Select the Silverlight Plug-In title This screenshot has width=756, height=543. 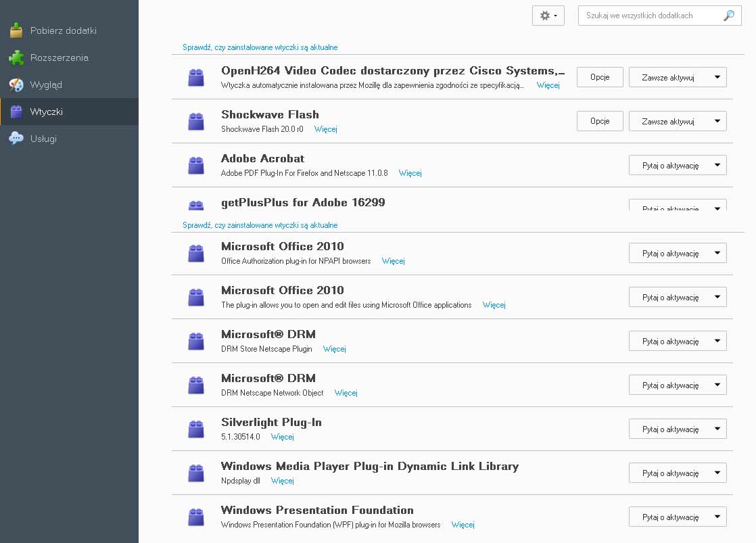tap(271, 422)
